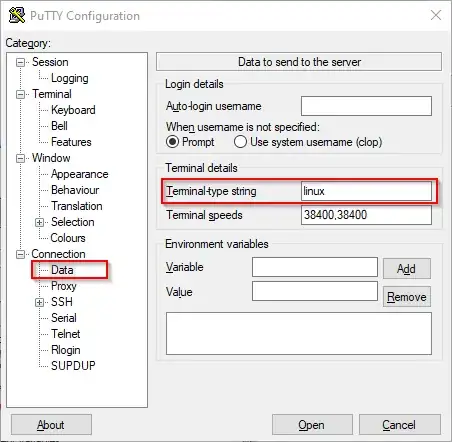Open SSH settings category
This screenshot has width=452, height=442.
pos(62,302)
